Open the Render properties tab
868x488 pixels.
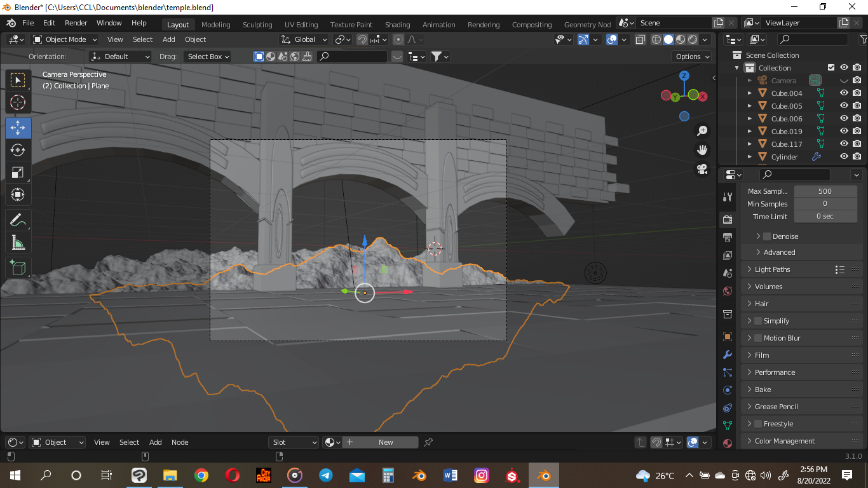pyautogui.click(x=728, y=219)
